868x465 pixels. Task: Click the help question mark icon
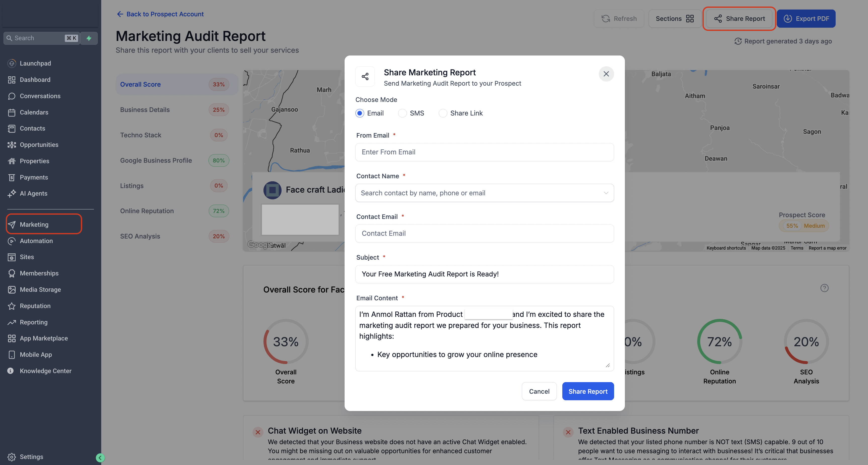point(824,288)
